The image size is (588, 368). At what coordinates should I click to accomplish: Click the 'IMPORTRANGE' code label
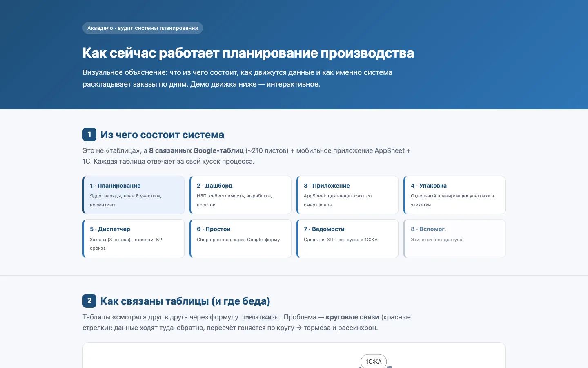pos(260,318)
